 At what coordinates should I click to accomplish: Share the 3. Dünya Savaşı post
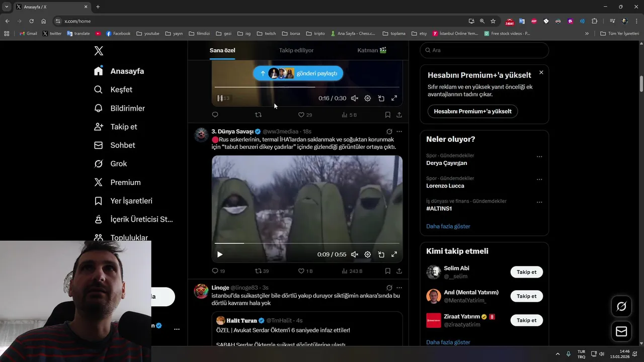pos(399,271)
